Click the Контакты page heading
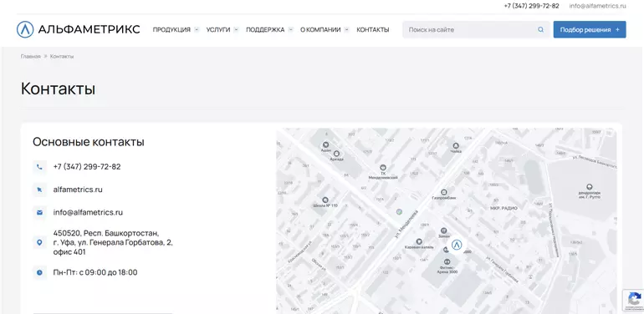 pos(58,89)
